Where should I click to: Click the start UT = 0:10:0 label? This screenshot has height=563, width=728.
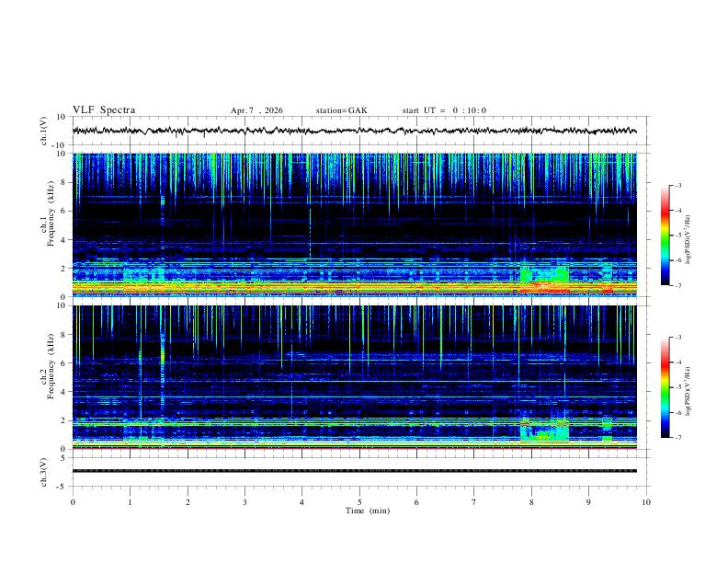point(444,110)
